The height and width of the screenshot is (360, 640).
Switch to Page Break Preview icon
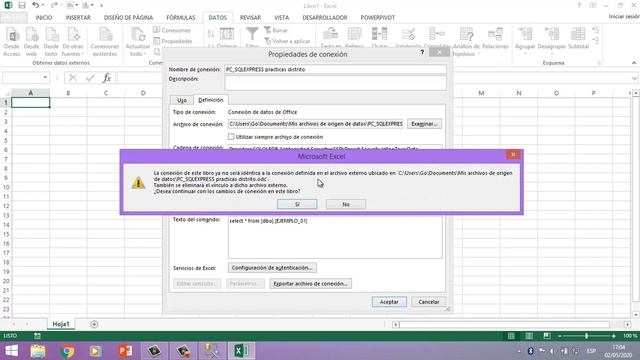(x=547, y=336)
